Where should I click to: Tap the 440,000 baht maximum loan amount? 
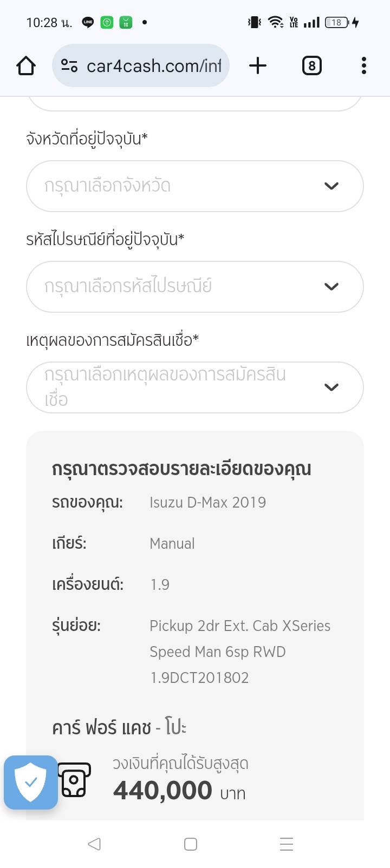point(162,791)
